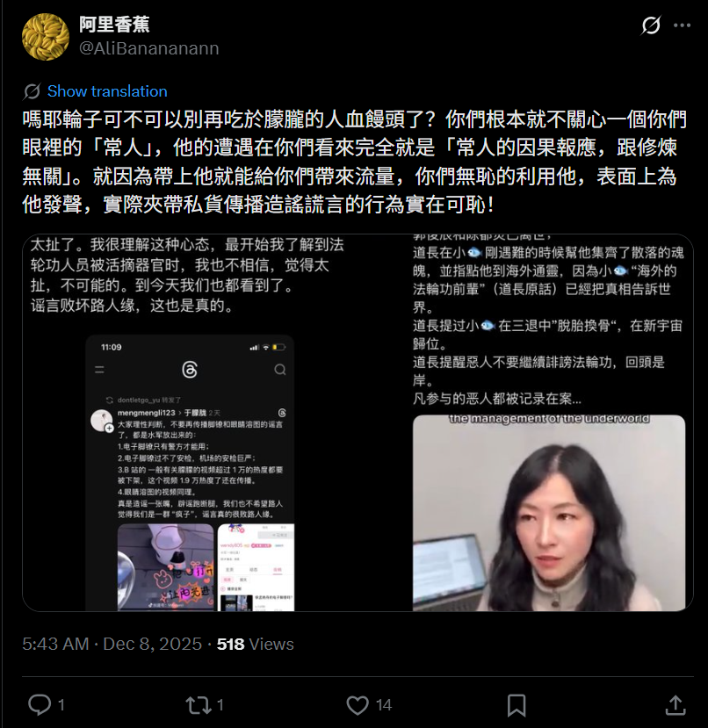Like the post with the heart icon
Screen dimensions: 708x728
pos(358,705)
